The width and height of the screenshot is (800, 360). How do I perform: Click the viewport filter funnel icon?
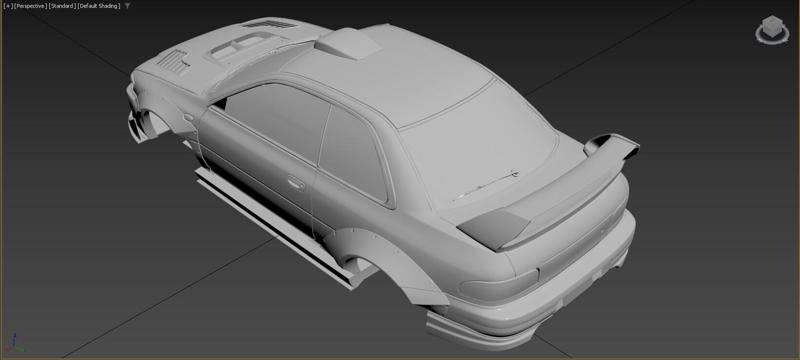[127, 6]
